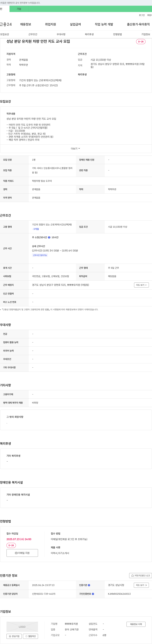This screenshot has height=644, width=152.
Task: Apply via the 이메일 지원 button
Action: [22, 553]
